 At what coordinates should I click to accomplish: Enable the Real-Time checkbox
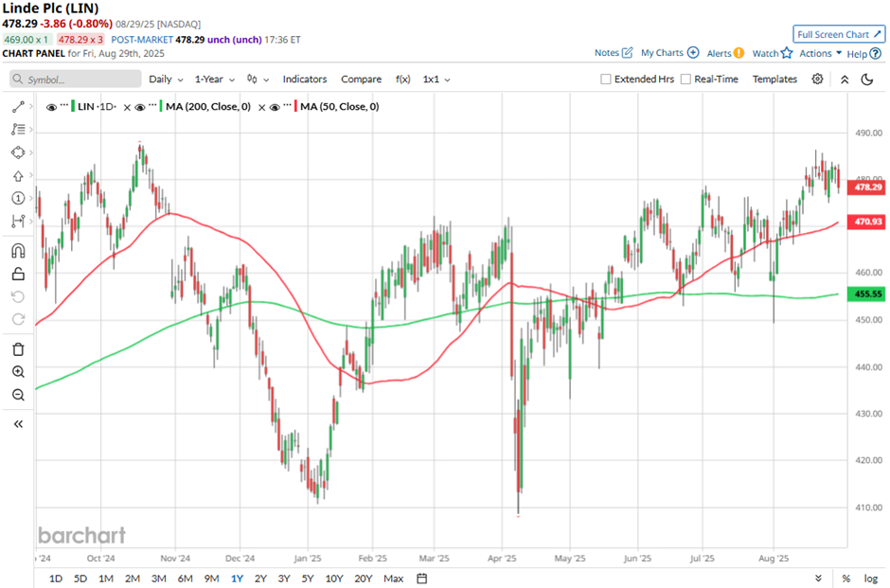685,79
